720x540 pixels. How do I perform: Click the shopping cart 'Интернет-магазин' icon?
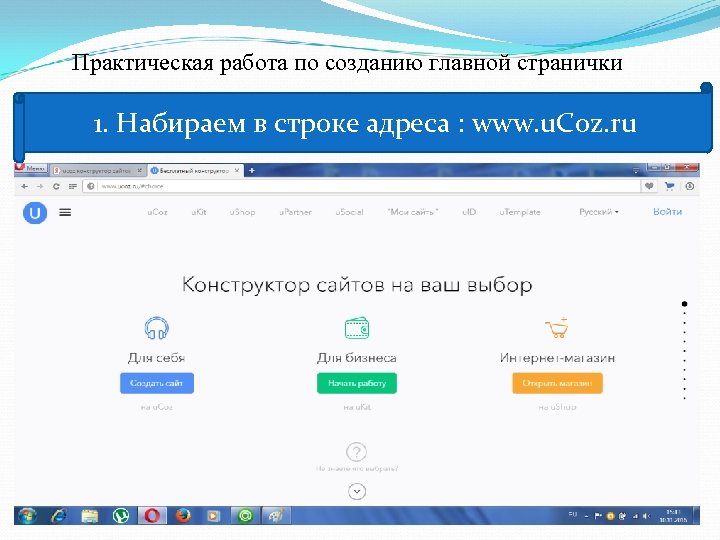point(557,328)
